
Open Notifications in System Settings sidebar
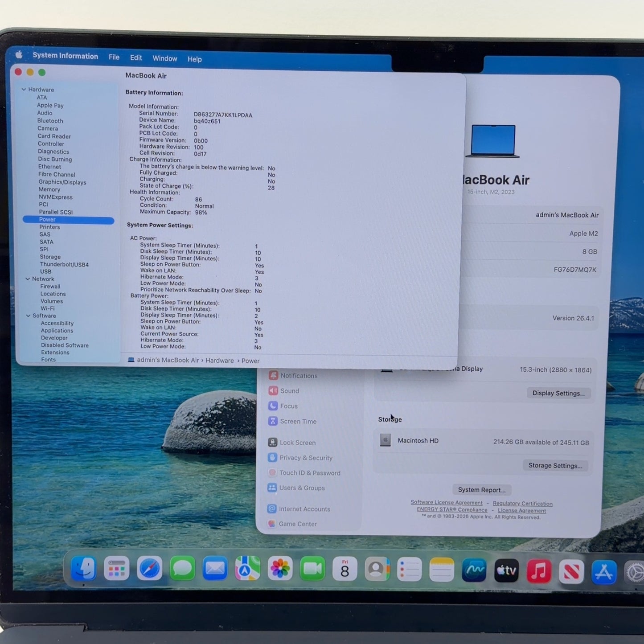(293, 376)
